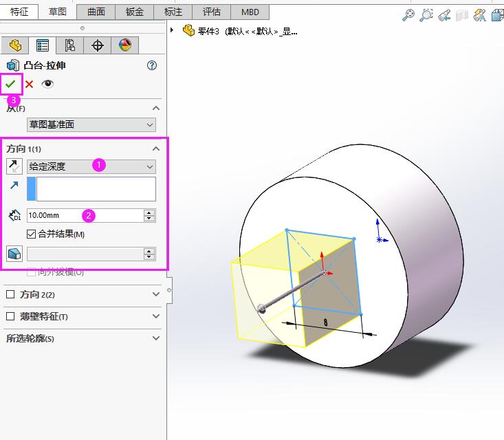Screen dimensions: 504x440
Task: Cancel the boss-extrude with red X
Action: (30, 84)
